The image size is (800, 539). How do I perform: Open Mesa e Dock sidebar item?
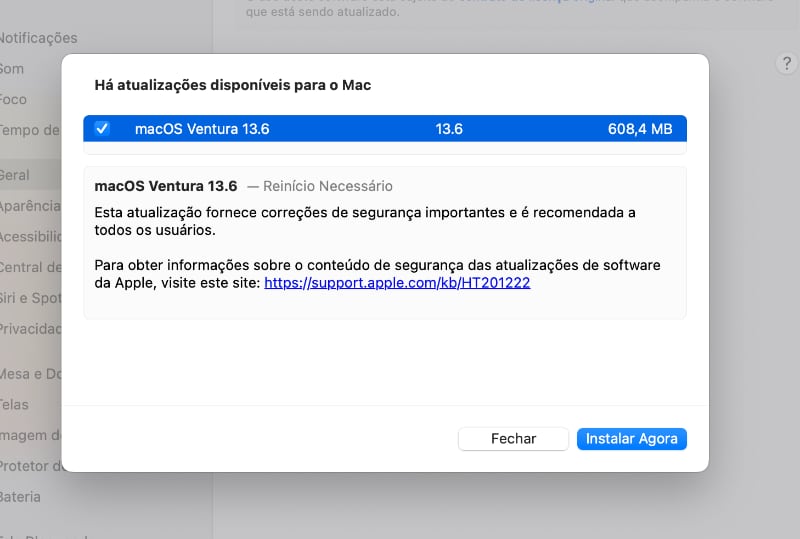point(30,374)
